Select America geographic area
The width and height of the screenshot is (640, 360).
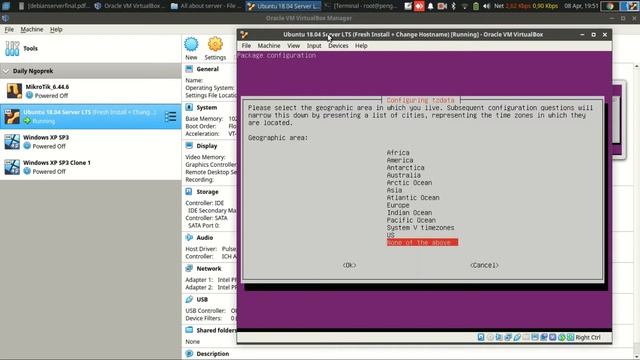(400, 160)
